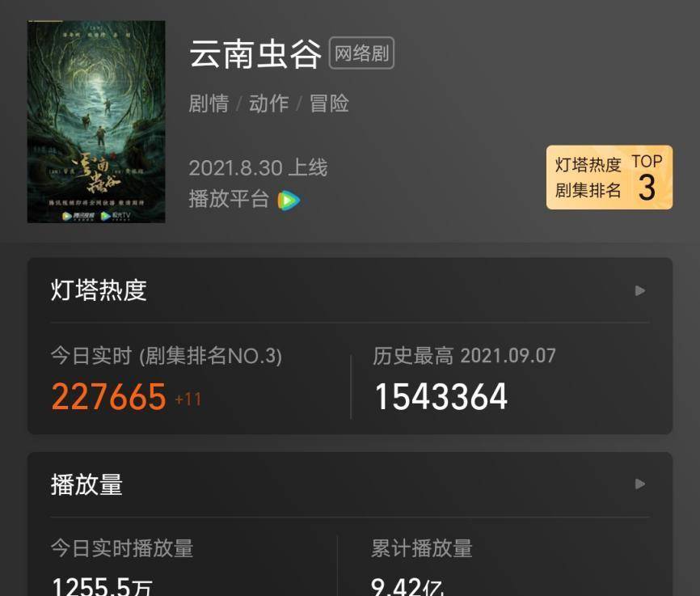Select the 剧情 genre tag
The width and height of the screenshot is (700, 596).
click(209, 104)
